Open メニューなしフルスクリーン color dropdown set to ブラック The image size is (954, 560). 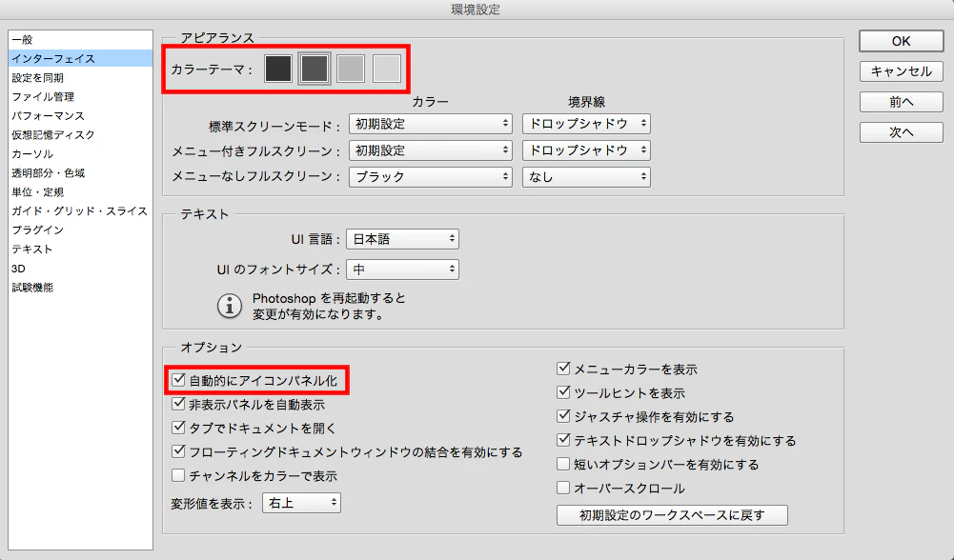point(431,177)
